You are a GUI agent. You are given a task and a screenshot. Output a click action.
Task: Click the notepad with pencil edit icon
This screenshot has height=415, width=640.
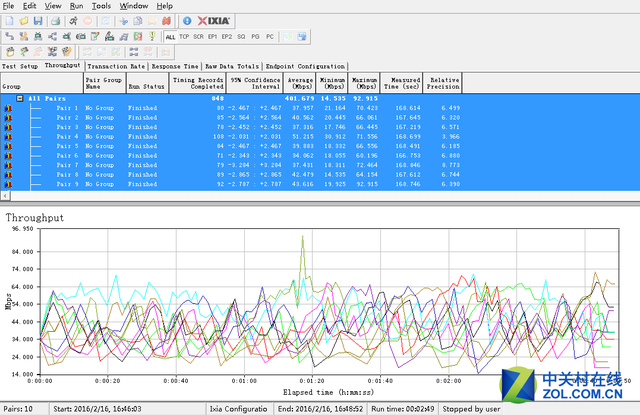pyautogui.click(x=95, y=36)
